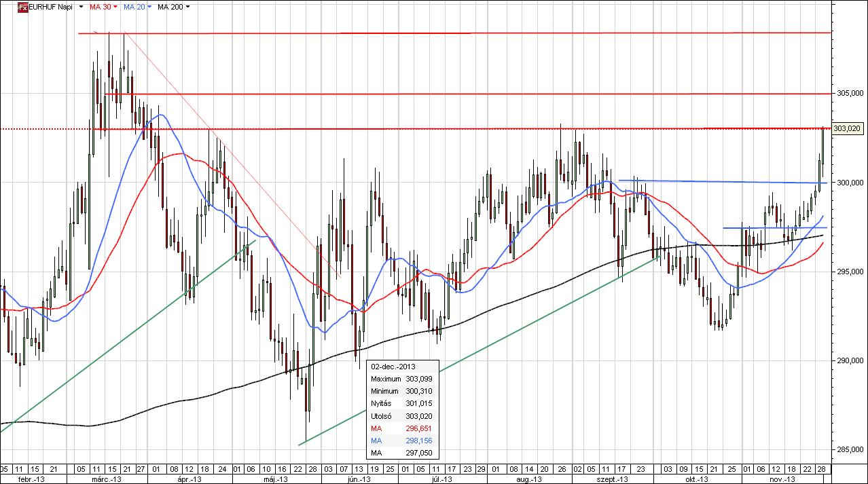This screenshot has width=868, height=484.
Task: Click the aug.-13 month label
Action: [x=528, y=479]
